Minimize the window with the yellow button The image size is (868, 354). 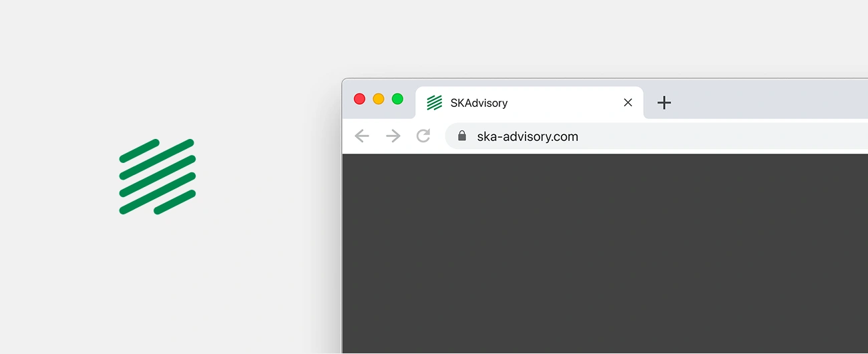coord(379,99)
